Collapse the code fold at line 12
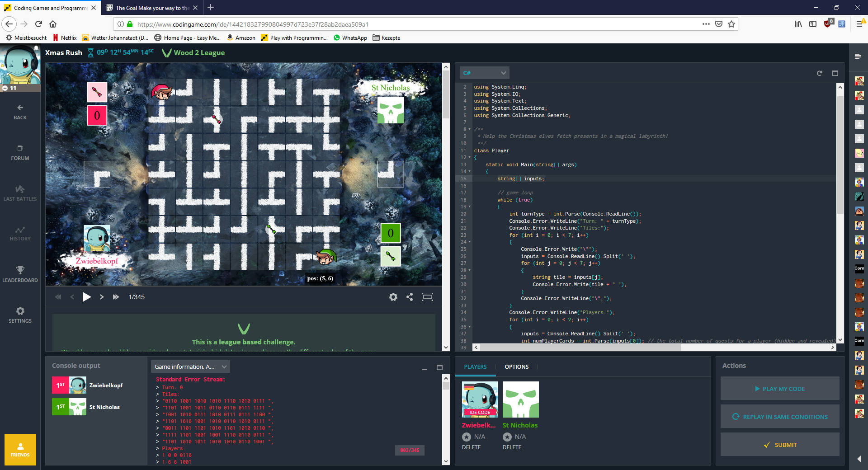 [x=470, y=157]
